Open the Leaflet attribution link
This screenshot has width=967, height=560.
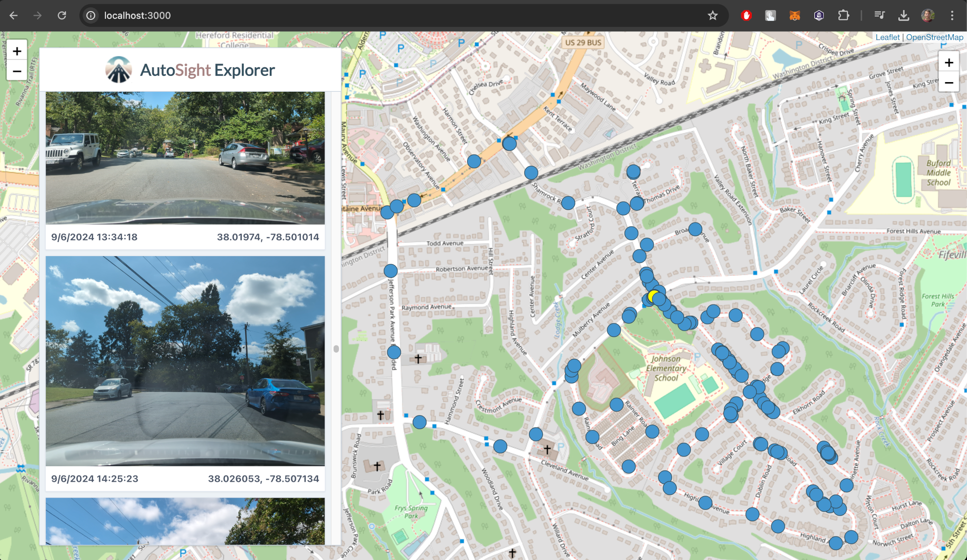point(887,37)
